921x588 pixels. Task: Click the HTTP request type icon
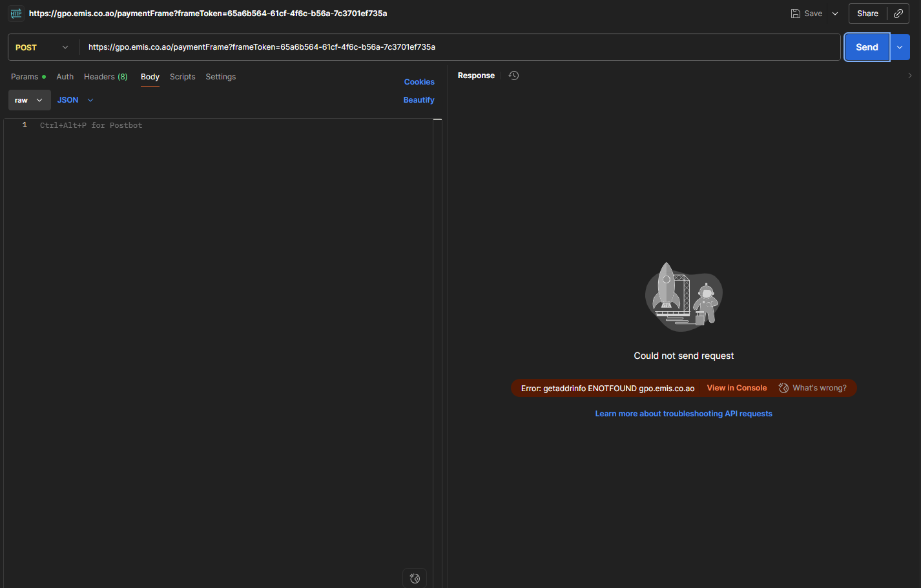pyautogui.click(x=16, y=14)
